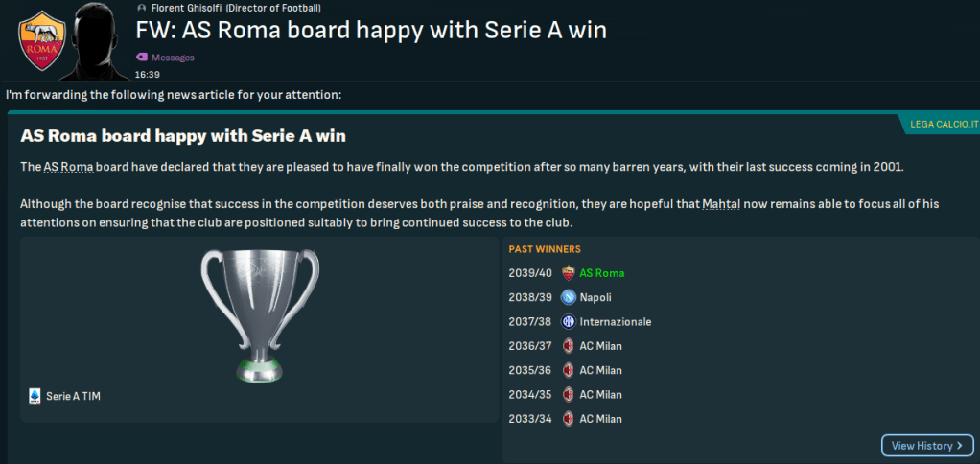
Task: Select Internazionale 2037/38 winner entry
Action: (615, 322)
